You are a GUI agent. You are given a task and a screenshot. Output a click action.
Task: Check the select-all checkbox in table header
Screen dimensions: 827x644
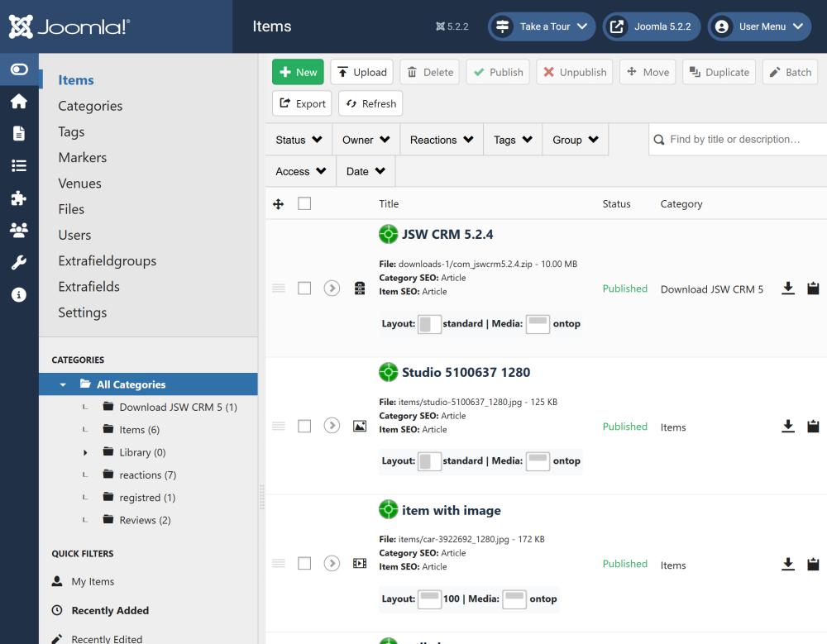tap(304, 203)
